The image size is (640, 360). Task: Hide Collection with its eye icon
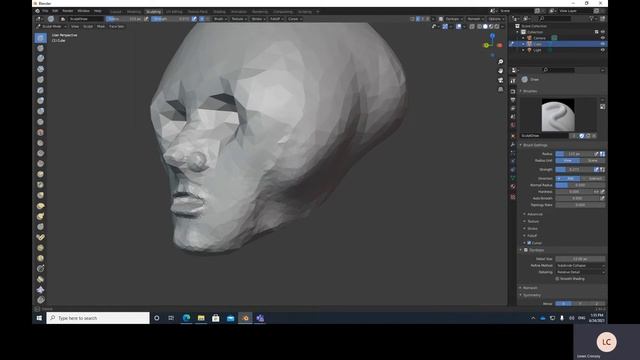(602, 32)
